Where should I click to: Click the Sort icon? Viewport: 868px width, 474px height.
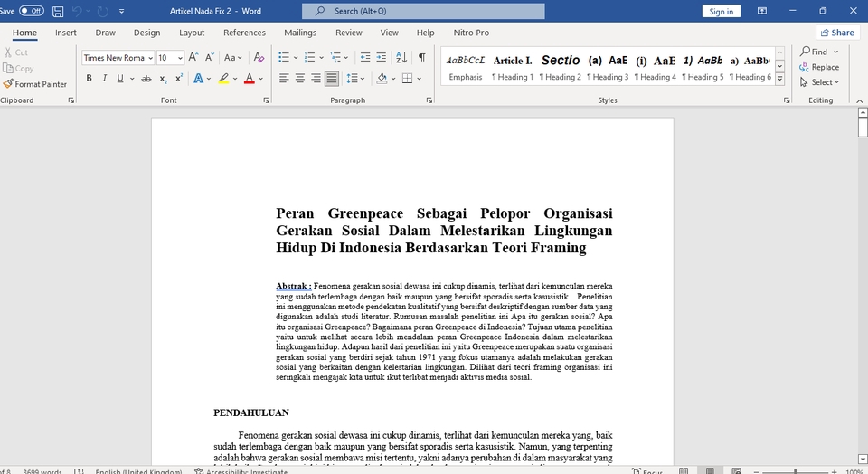point(401,57)
